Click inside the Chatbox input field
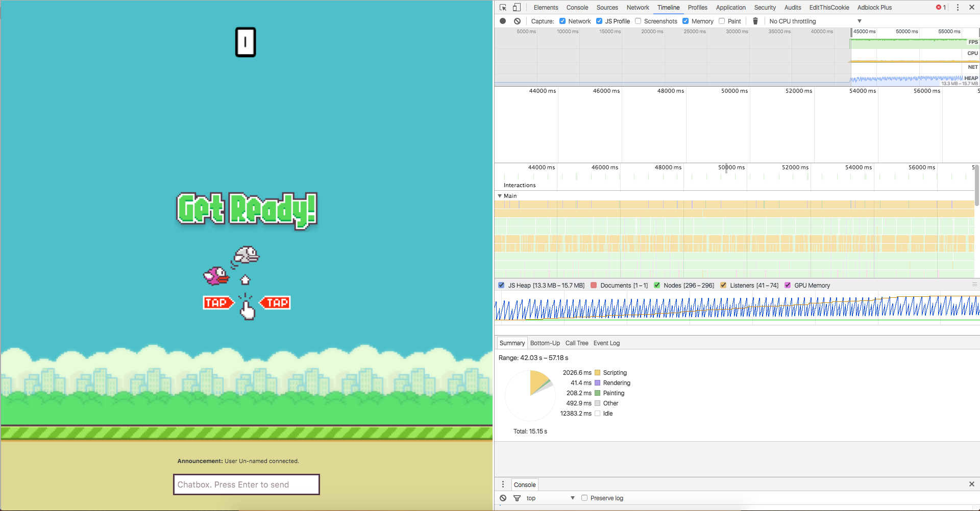Viewport: 980px width, 511px height. coord(247,484)
